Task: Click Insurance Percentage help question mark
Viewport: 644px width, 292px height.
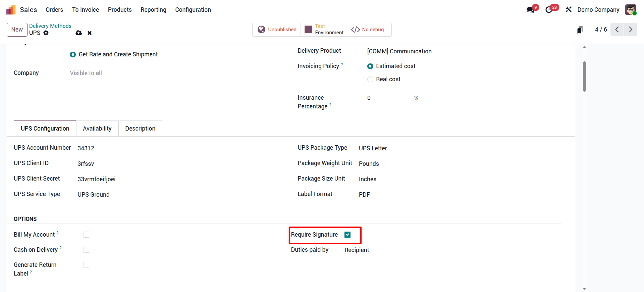Action: click(330, 105)
